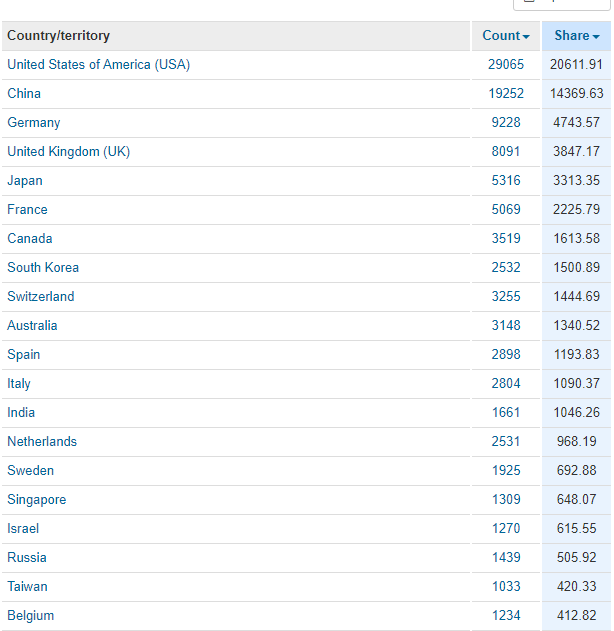Screen dimensions: 614x631
Task: Sort table by Share column
Action: pyautogui.click(x=576, y=36)
